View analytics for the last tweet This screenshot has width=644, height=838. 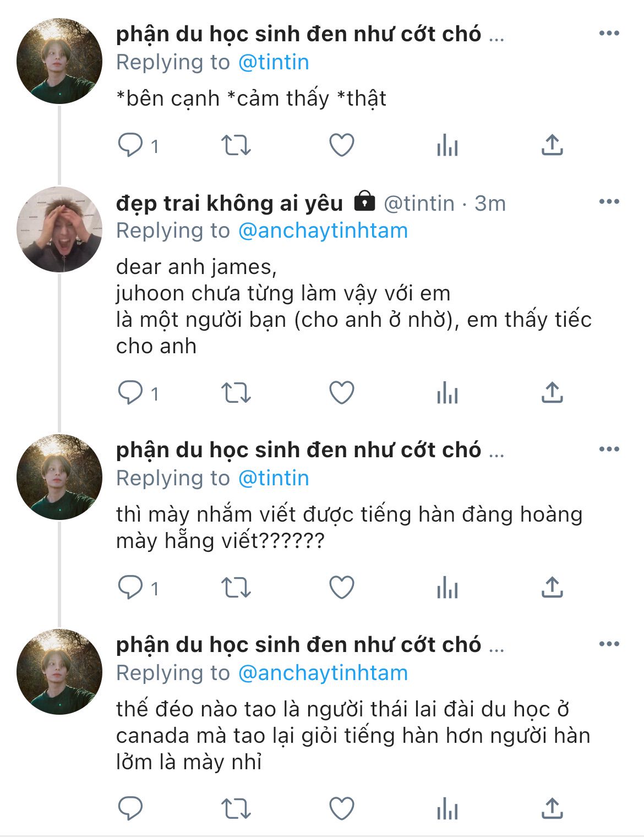coord(447,809)
